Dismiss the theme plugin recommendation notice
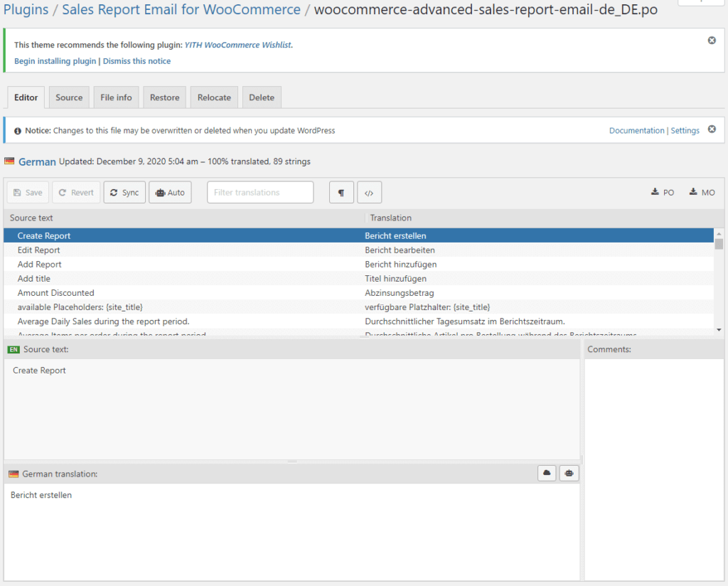This screenshot has width=728, height=586. point(712,41)
